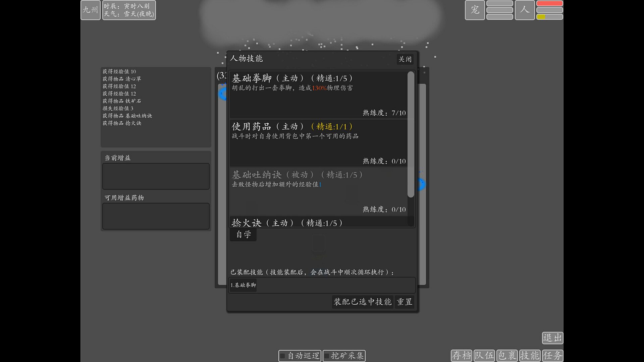Open the 人 character panel icon
The image size is (644, 362).
(525, 10)
